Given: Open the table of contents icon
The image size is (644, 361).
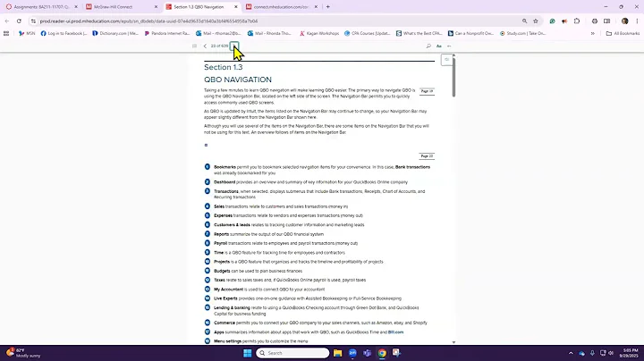Looking at the screenshot, I should (x=194, y=46).
